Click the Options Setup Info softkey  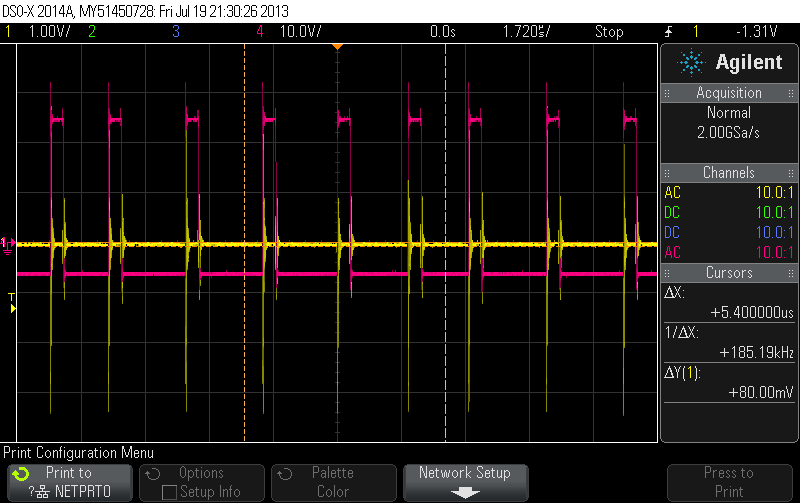202,483
